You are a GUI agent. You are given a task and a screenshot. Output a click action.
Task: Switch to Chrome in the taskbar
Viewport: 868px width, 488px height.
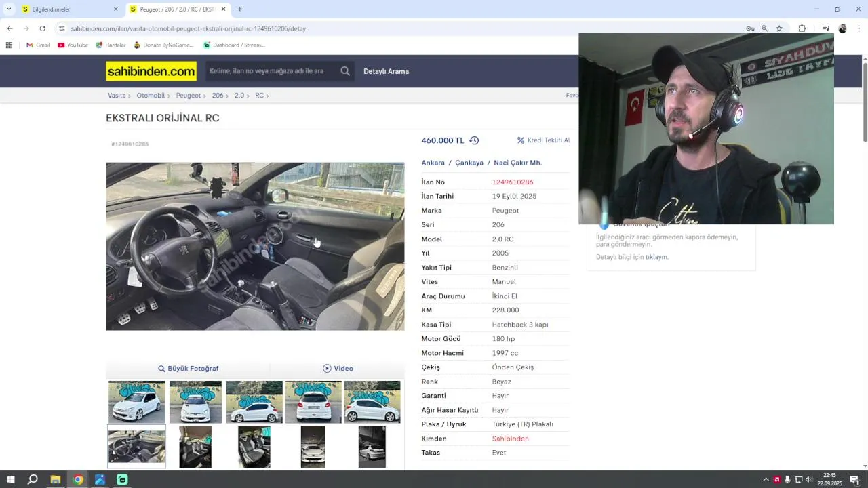pos(78,480)
